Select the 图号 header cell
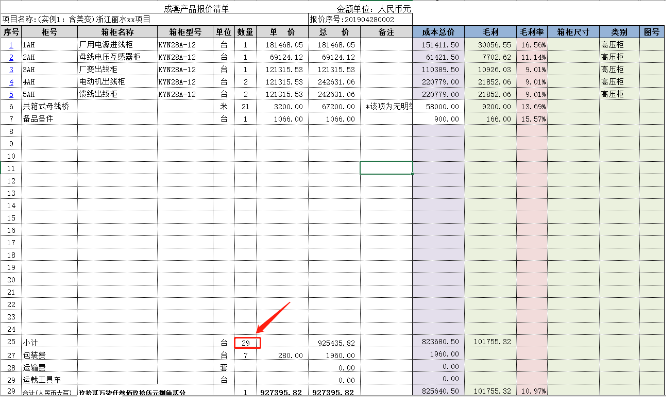 pos(652,32)
